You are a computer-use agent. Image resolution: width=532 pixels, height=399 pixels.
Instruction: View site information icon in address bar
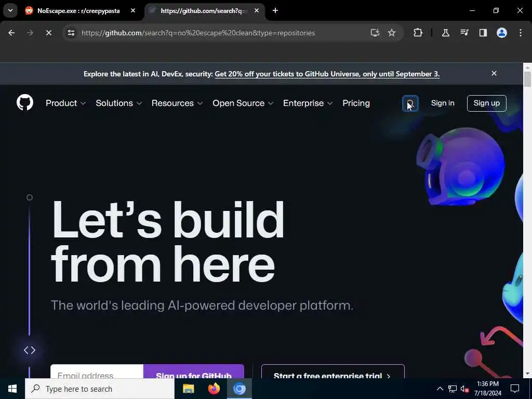pos(71,33)
